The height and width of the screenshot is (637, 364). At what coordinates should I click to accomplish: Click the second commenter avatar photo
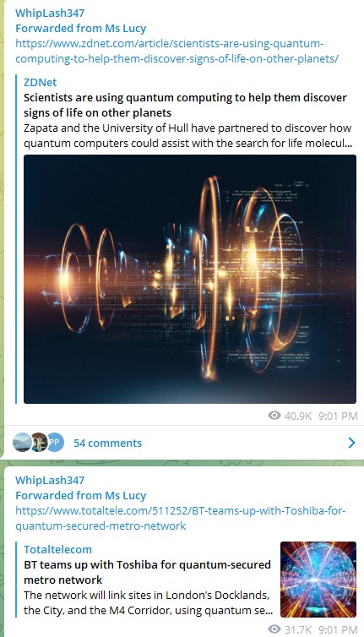coord(39,443)
